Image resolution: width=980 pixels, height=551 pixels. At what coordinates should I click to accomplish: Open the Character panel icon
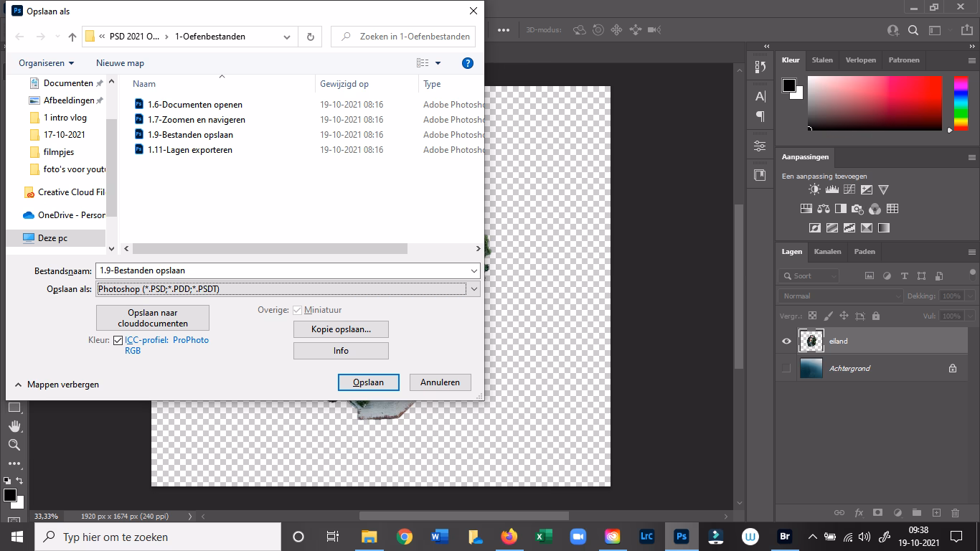[760, 96]
